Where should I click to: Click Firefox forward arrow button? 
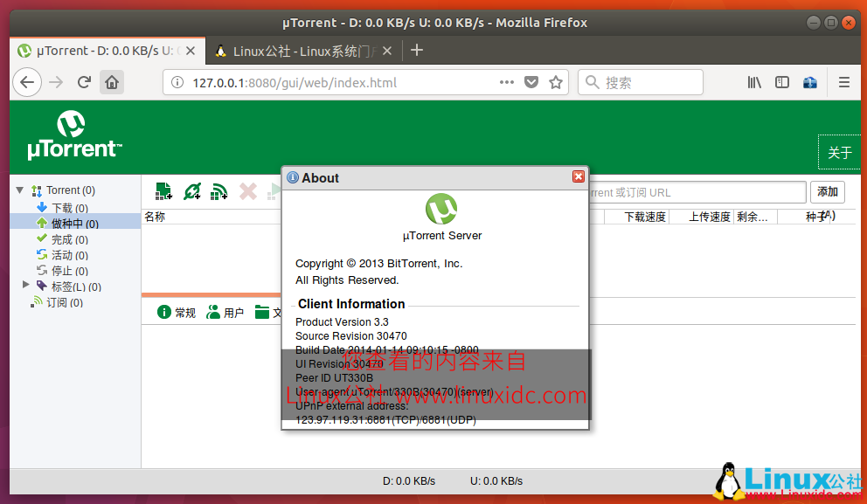click(56, 82)
